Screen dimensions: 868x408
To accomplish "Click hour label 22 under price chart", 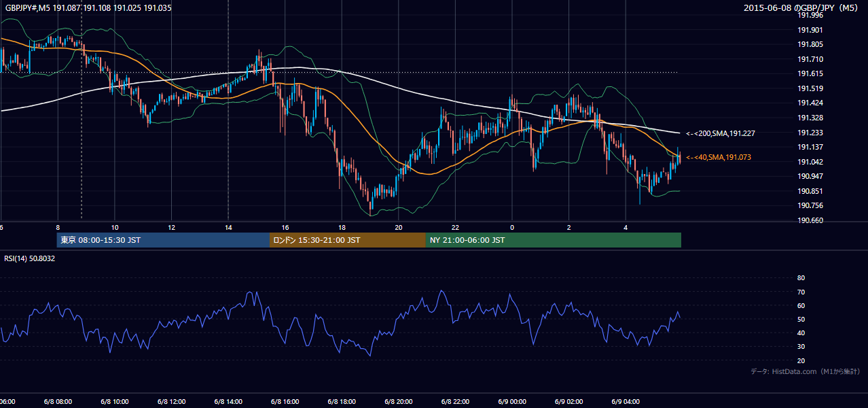I will pyautogui.click(x=455, y=227).
